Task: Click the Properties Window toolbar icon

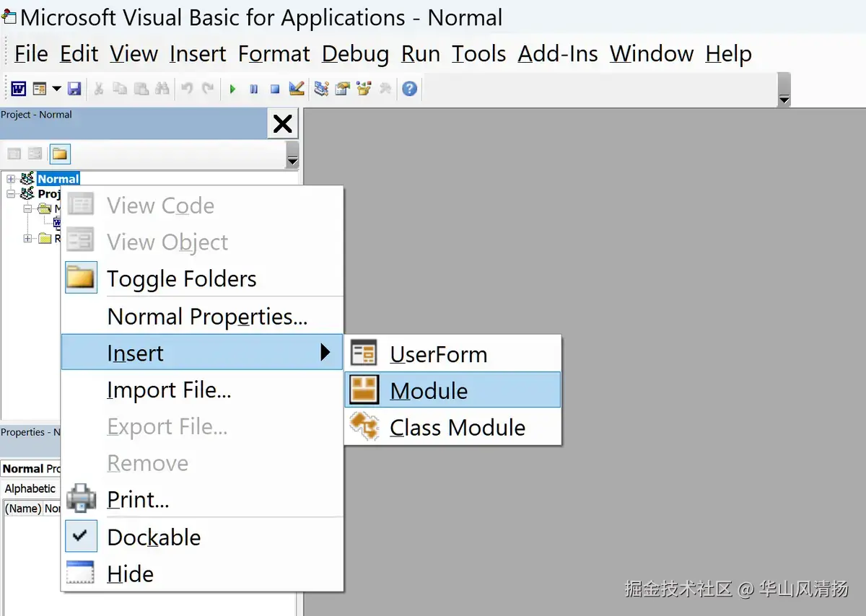Action: [x=342, y=89]
